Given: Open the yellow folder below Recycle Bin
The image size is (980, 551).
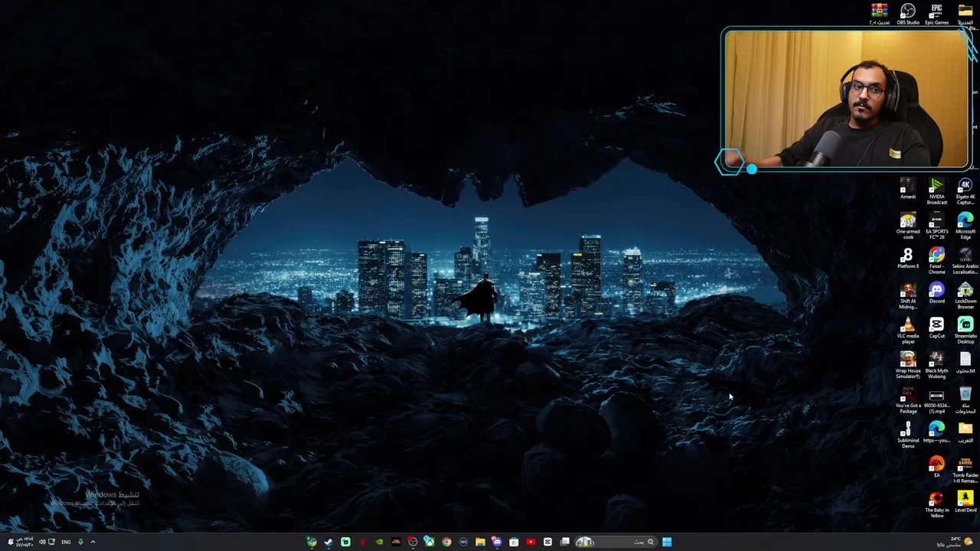Looking at the screenshot, I should pyautogui.click(x=965, y=433).
